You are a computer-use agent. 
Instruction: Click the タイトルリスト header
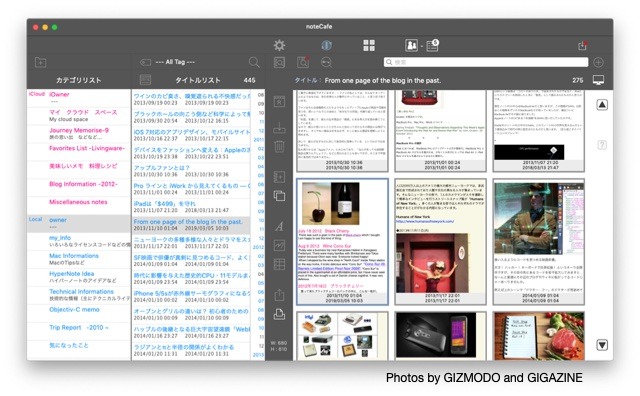coord(198,80)
